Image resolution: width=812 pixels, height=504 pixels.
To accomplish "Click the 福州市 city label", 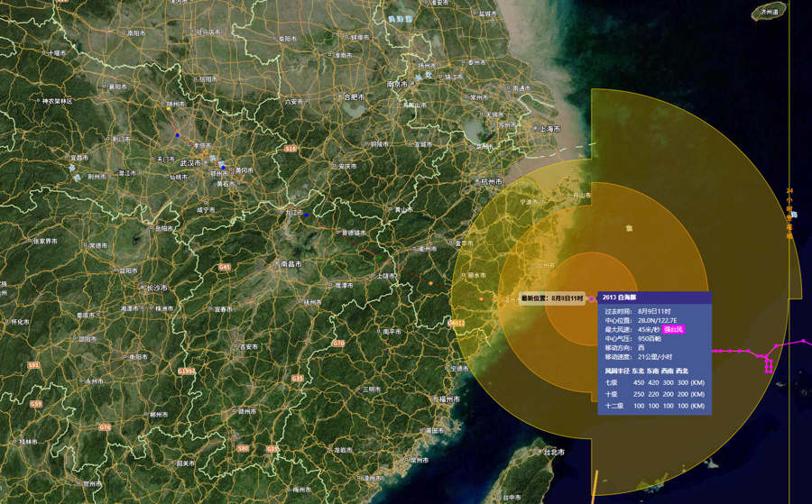I will pyautogui.click(x=449, y=399).
